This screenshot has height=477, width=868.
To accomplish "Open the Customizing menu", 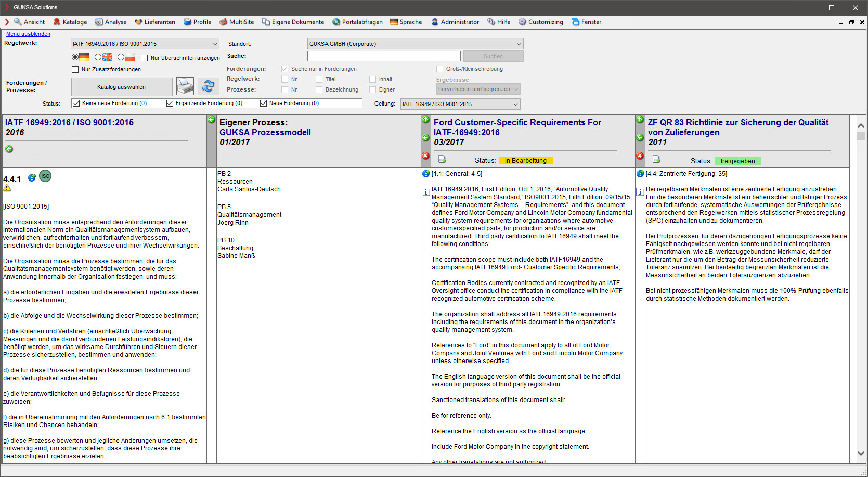I will [x=541, y=22].
